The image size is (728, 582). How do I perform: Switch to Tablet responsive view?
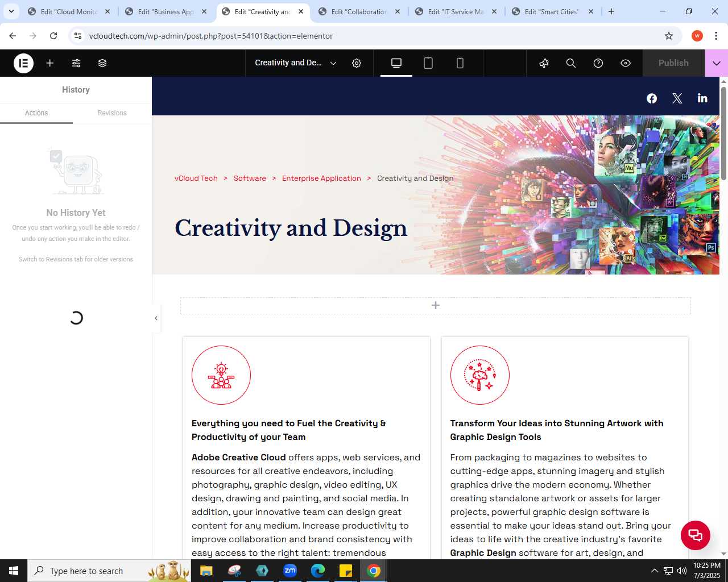tap(428, 63)
